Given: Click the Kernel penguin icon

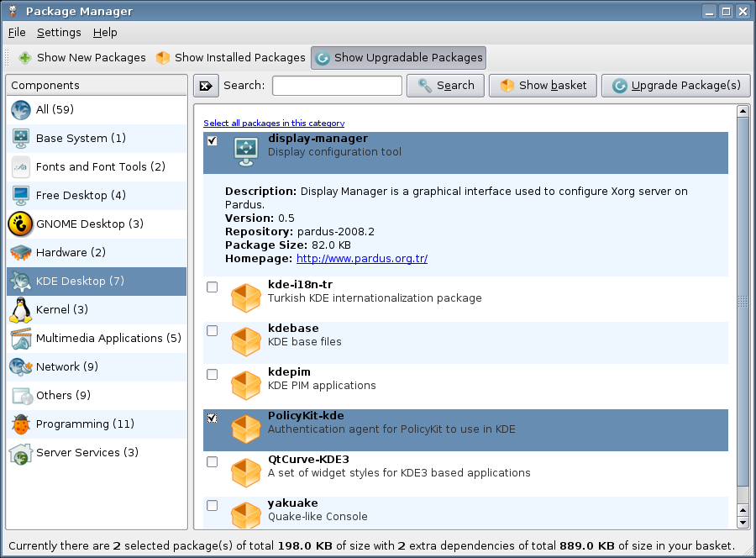Looking at the screenshot, I should [x=21, y=309].
